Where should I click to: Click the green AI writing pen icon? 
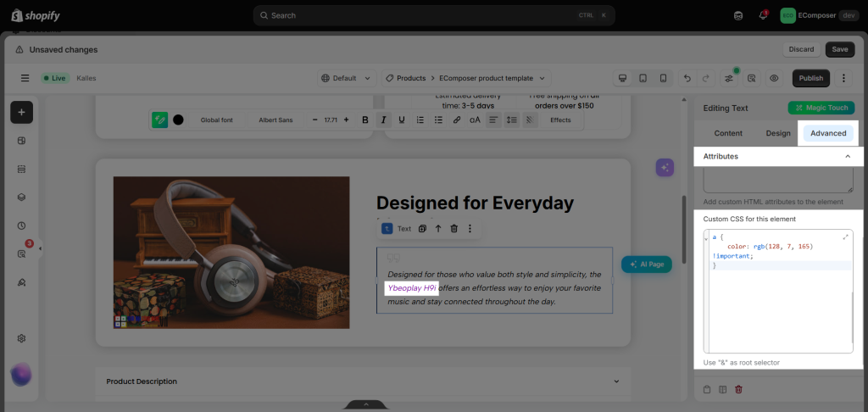pyautogui.click(x=160, y=120)
